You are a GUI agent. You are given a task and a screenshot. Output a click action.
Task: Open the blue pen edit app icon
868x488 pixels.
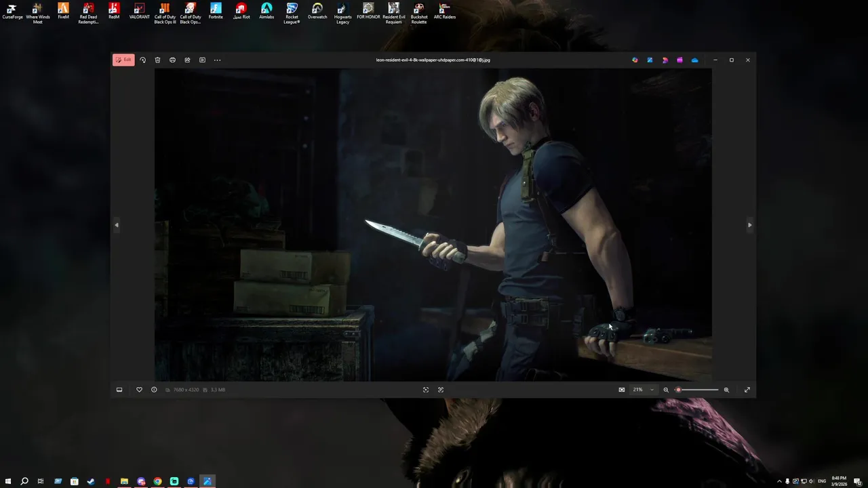(650, 60)
